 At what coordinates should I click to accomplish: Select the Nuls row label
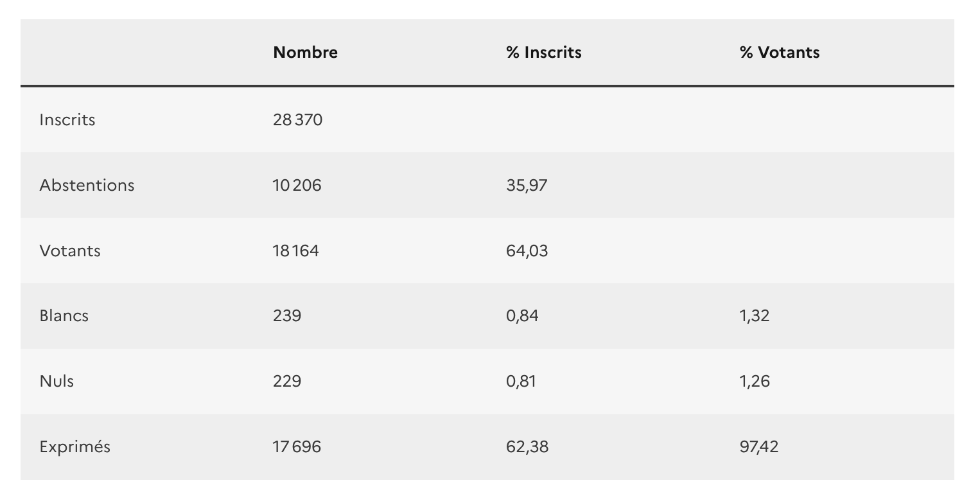click(x=57, y=382)
